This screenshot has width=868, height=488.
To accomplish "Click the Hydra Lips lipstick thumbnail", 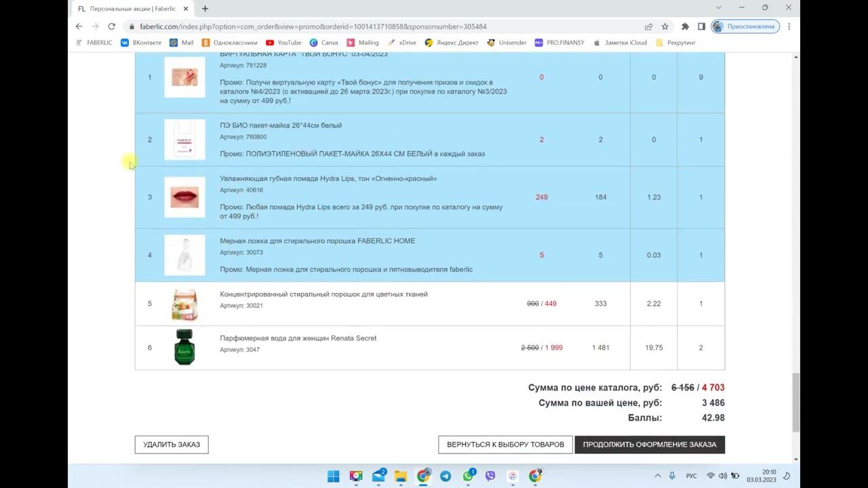I will point(184,197).
